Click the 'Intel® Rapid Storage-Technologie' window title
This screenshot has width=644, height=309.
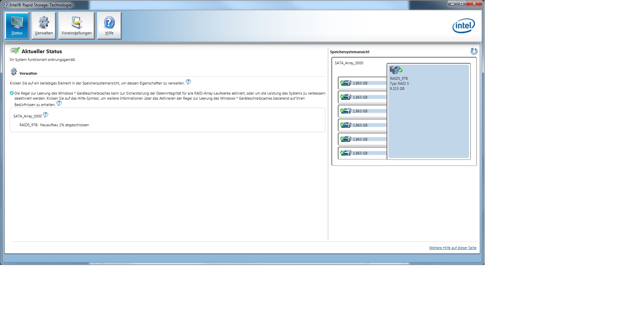[40, 5]
